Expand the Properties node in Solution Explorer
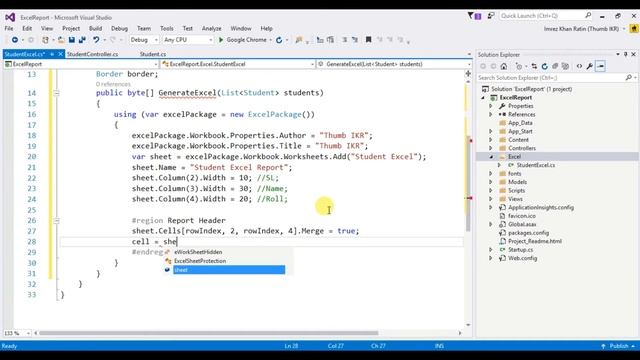640x360 pixels. (491, 106)
